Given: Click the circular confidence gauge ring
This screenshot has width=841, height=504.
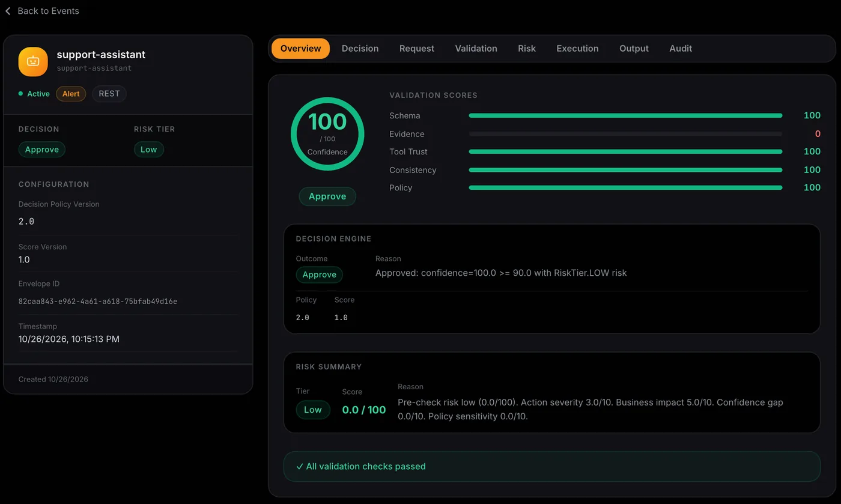Looking at the screenshot, I should [327, 134].
